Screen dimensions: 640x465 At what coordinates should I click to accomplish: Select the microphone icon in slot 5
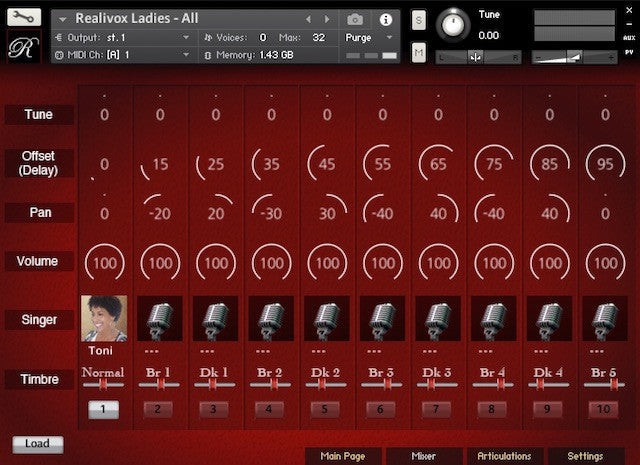327,319
